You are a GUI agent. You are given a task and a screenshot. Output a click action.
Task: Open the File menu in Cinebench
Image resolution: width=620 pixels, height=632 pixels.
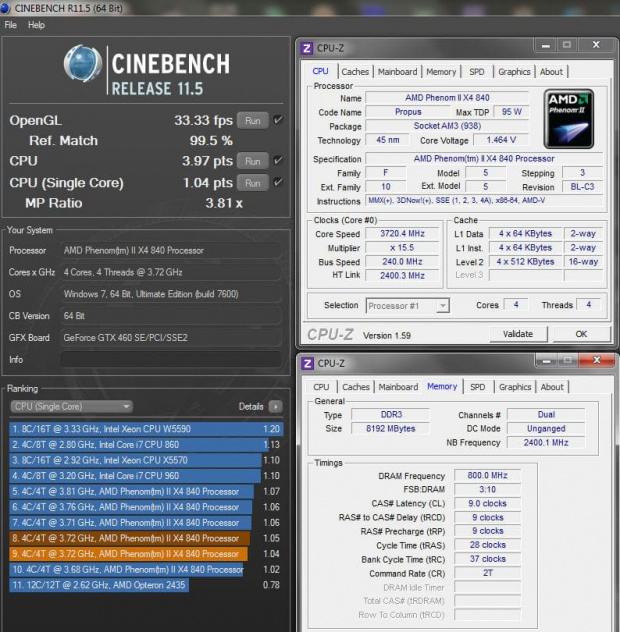10,25
